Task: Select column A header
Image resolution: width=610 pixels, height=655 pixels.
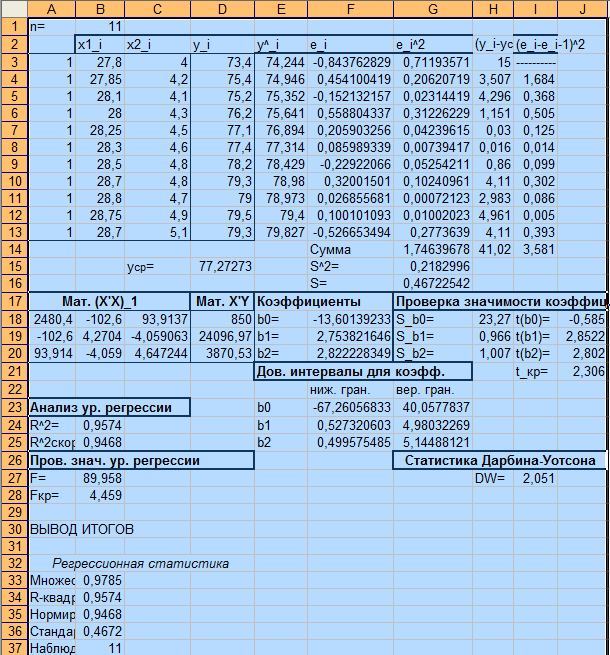Action: click(52, 9)
